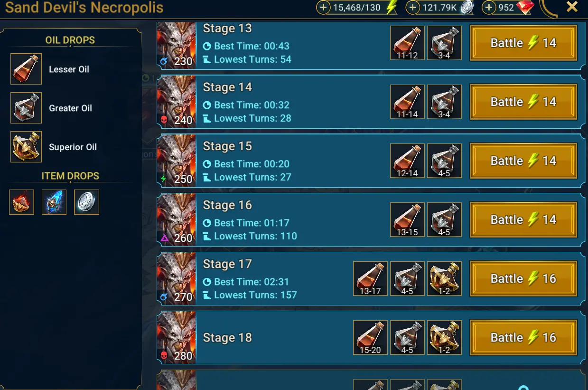The height and width of the screenshot is (390, 588).
Task: Inspect Stage 18 Lesser Oil reward 15-20
Action: 371,338
